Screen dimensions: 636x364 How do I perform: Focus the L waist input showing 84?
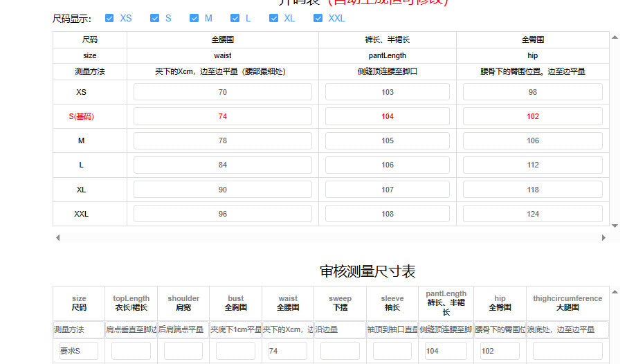[222, 165]
